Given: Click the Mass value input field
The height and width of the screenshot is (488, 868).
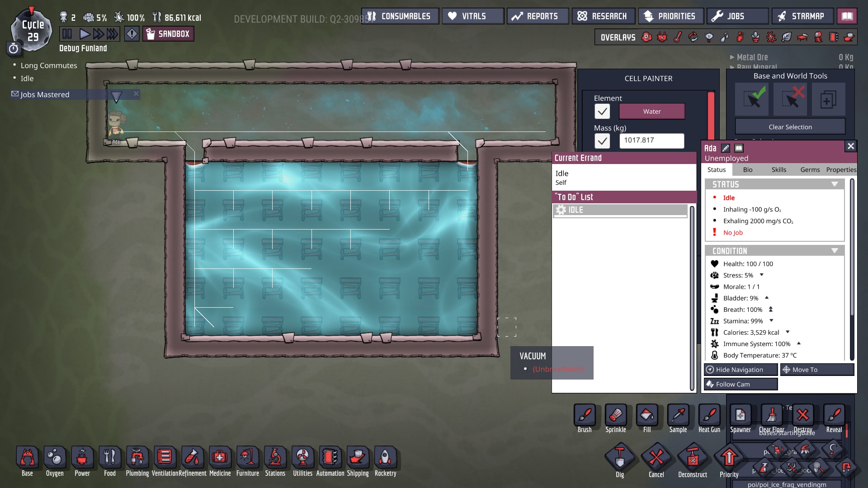Looking at the screenshot, I should point(651,141).
